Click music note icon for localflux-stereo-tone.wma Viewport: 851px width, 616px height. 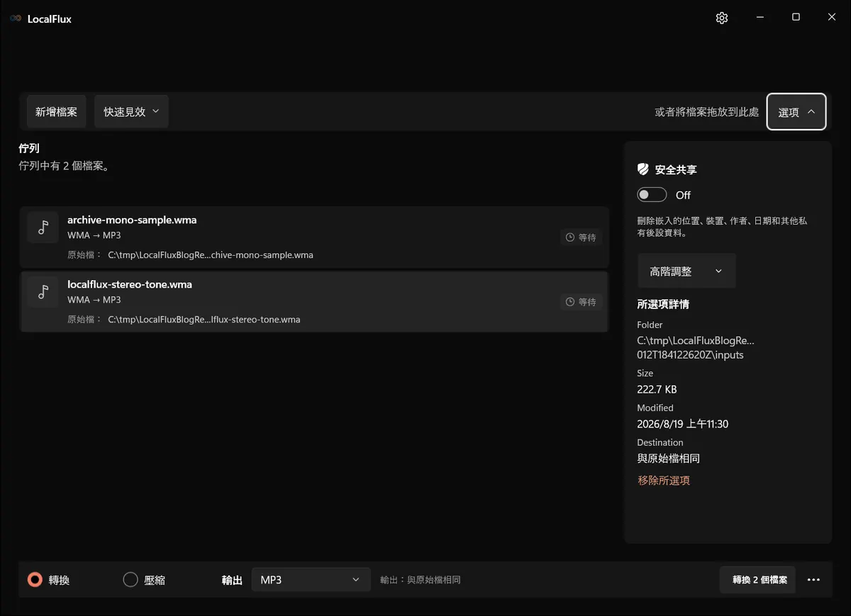[x=43, y=291]
